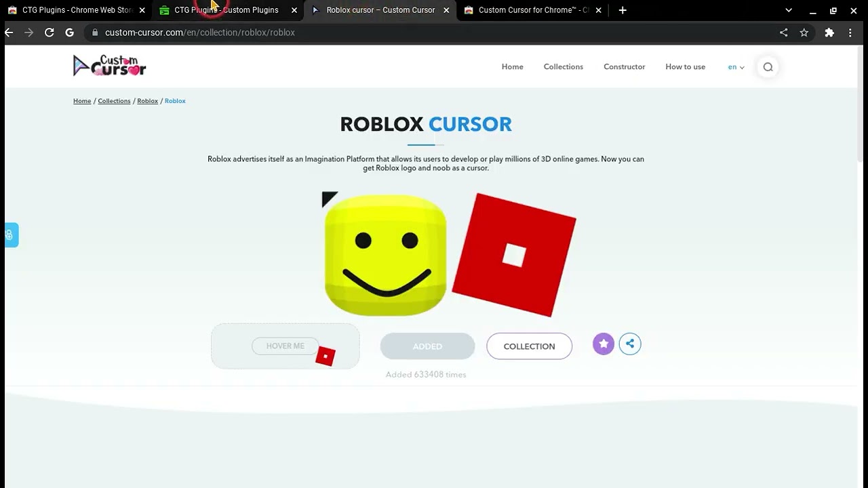This screenshot has height=488, width=868.
Task: Click the Custom Cursor site logo
Action: tap(109, 66)
